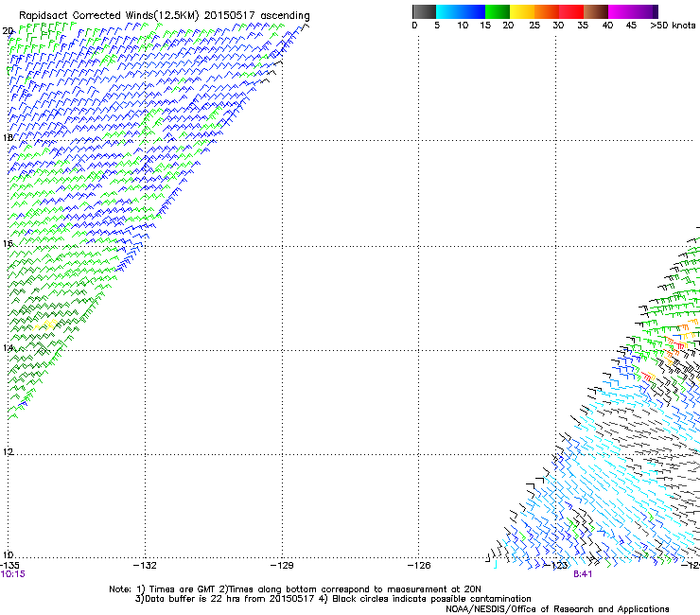Click the green 15-20 knots legend segment
The width and height of the screenshot is (700, 615).
(498, 11)
